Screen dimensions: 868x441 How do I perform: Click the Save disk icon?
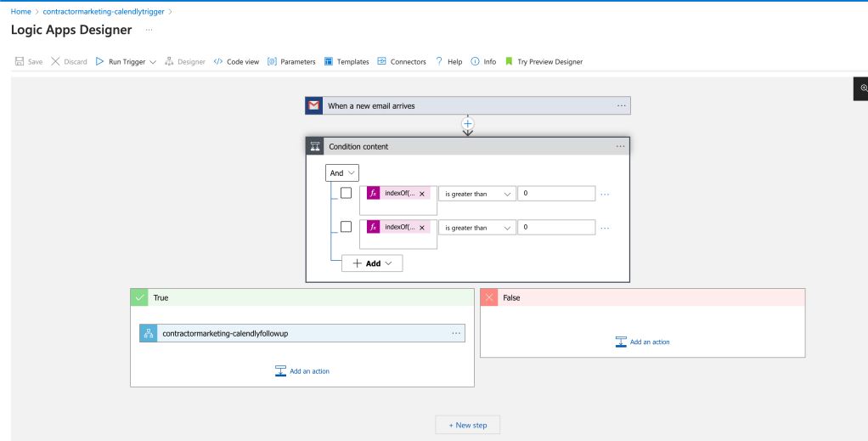click(x=20, y=61)
